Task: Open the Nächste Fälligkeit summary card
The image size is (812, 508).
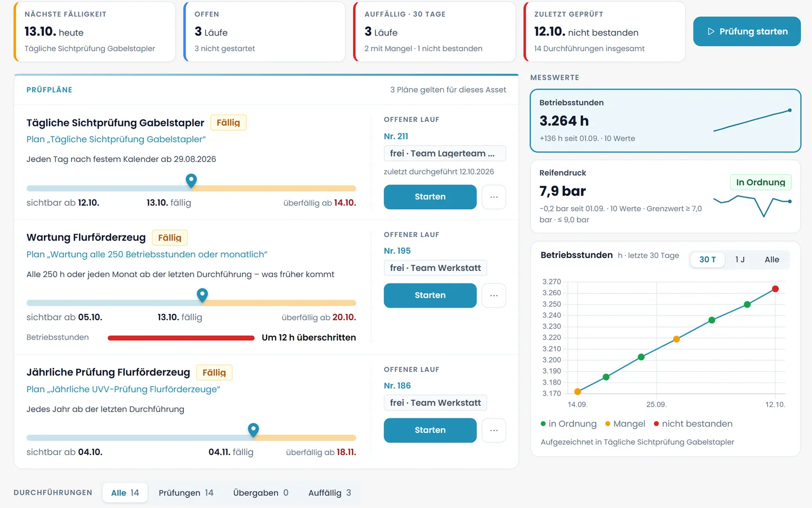Action: click(95, 32)
